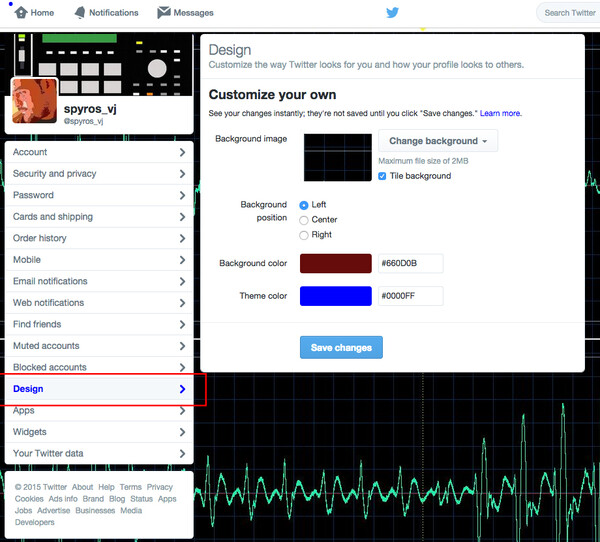Open the Find friends settings item
The width and height of the screenshot is (600, 542).
tap(99, 324)
